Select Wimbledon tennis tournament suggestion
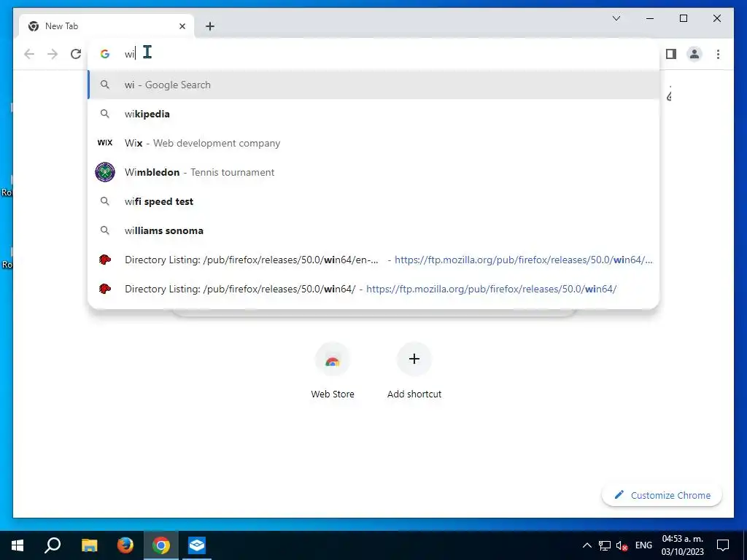 click(373, 172)
